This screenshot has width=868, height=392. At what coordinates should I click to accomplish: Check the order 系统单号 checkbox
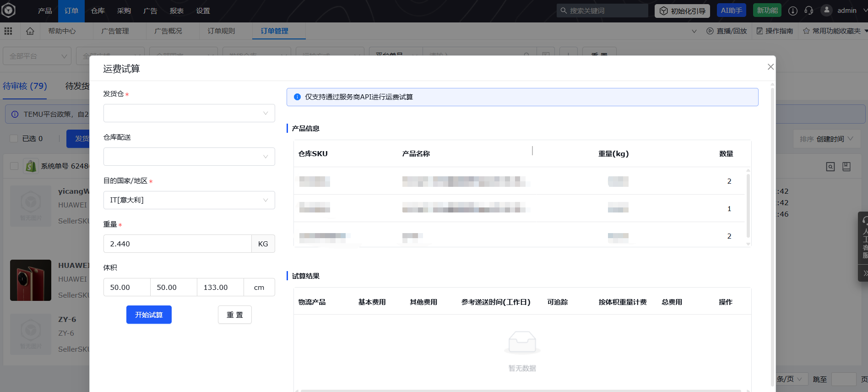click(x=14, y=166)
